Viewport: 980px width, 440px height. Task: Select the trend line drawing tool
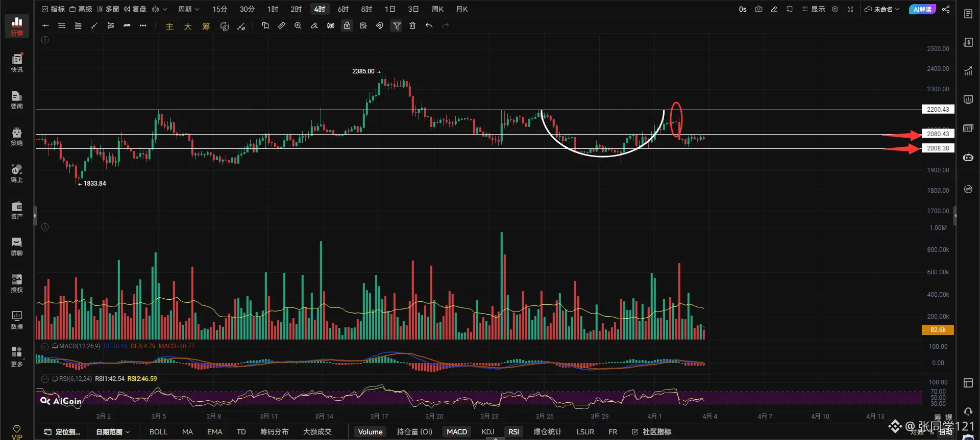click(x=94, y=25)
